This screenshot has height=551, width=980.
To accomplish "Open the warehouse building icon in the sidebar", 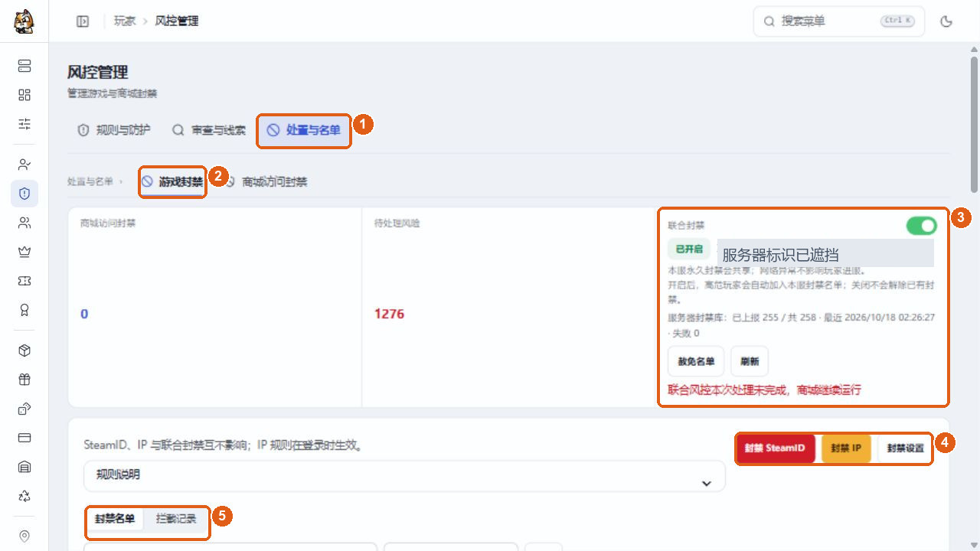I will click(x=24, y=467).
